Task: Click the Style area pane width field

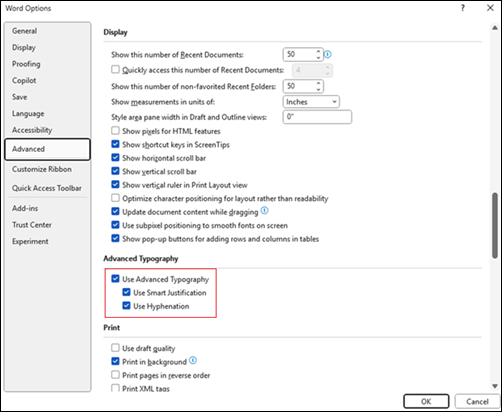Action: click(317, 117)
